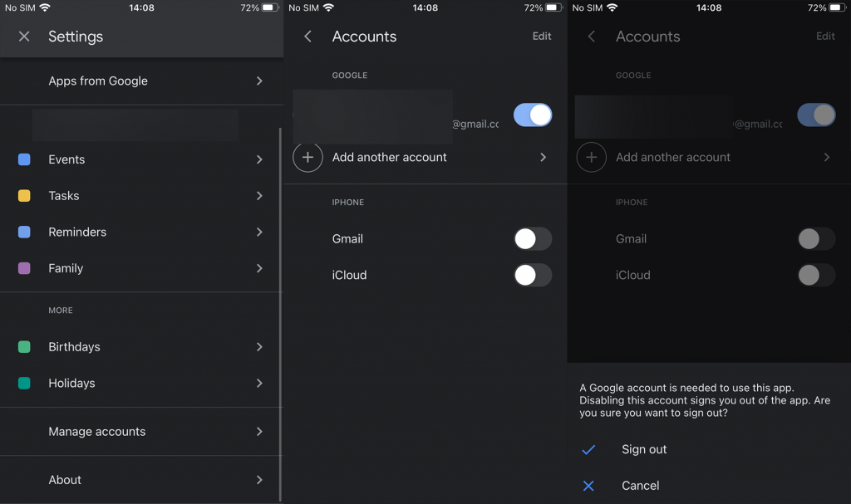Tap the battery icon in middle screen status bar
The height and width of the screenshot is (504, 851).
tap(554, 7)
